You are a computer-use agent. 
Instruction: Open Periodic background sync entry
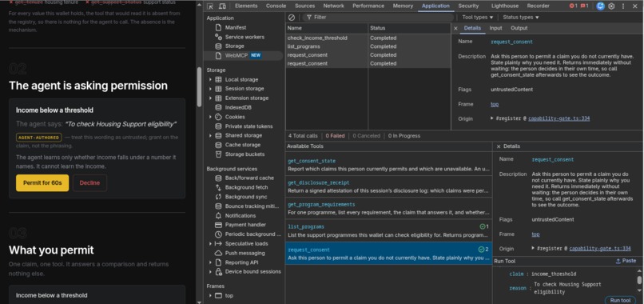[252, 234]
